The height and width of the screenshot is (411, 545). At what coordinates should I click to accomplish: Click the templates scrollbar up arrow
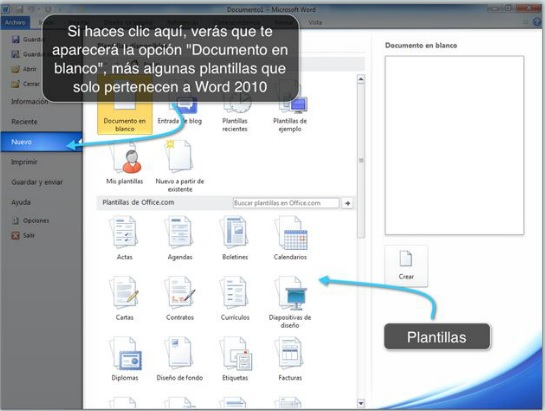coord(361,79)
